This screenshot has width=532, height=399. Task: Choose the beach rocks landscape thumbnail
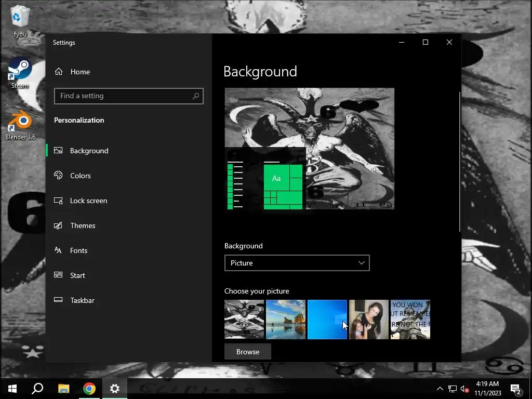tap(286, 320)
